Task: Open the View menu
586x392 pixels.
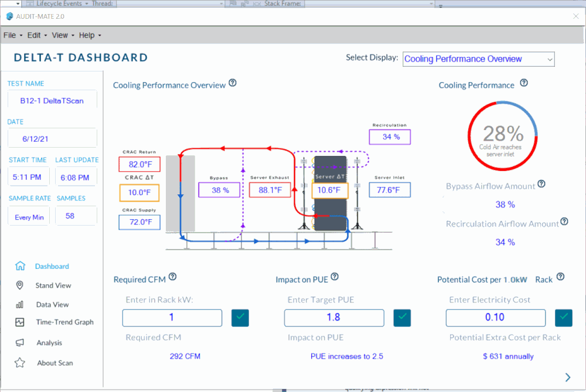Action: (x=60, y=35)
